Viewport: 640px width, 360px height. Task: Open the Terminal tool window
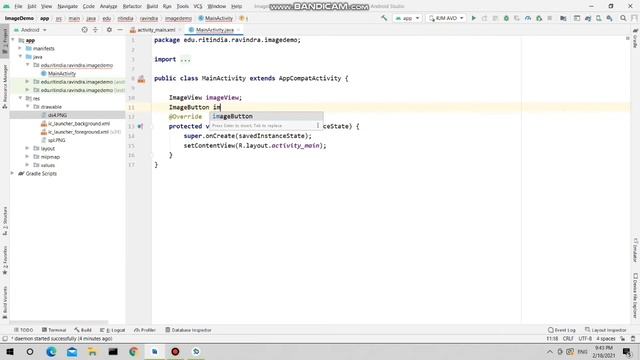[54, 330]
